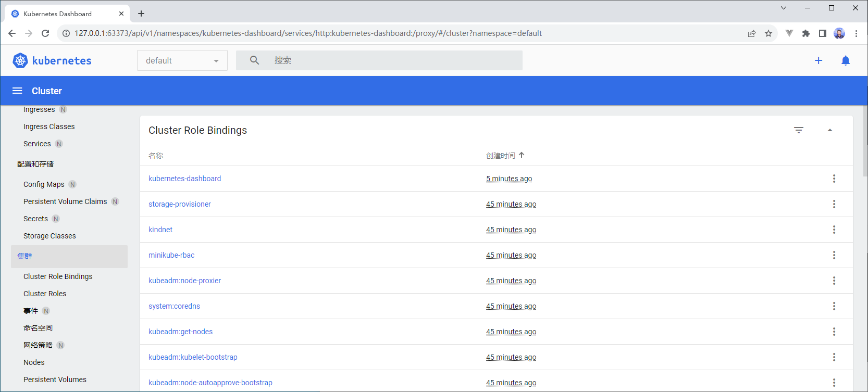Open Ingresses in sidebar
The image size is (868, 392).
39,109
